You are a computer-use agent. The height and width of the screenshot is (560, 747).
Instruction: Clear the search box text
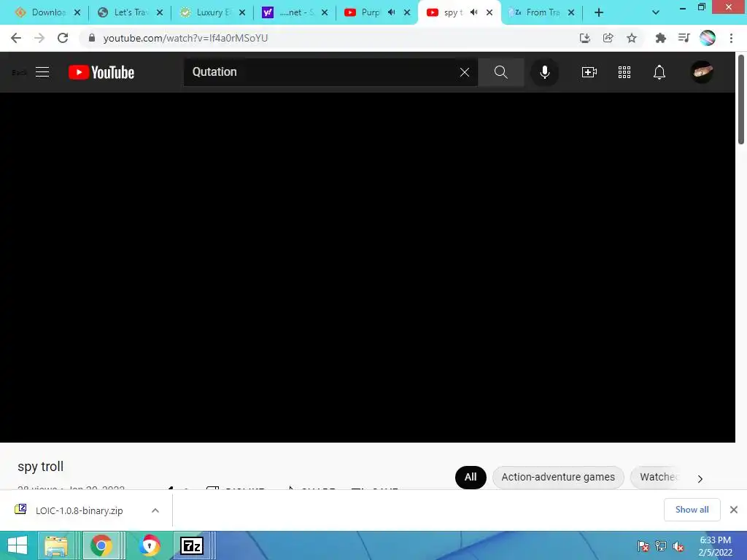click(x=464, y=72)
